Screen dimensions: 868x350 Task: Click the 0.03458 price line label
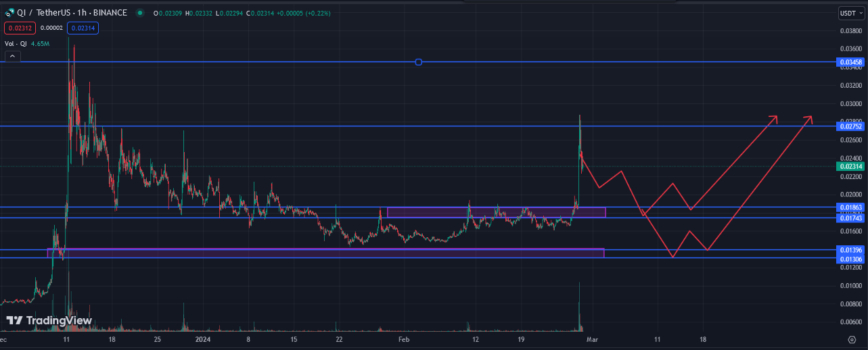(850, 62)
